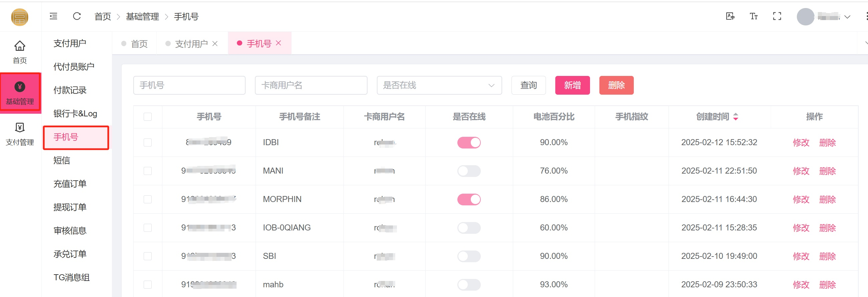Close the 支付用户 tab
The width and height of the screenshot is (868, 297).
click(x=215, y=43)
